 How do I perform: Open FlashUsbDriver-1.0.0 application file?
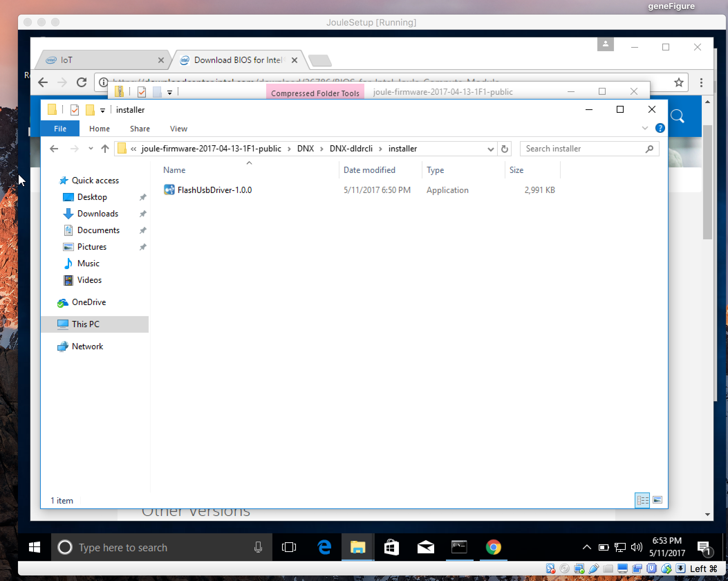point(214,190)
